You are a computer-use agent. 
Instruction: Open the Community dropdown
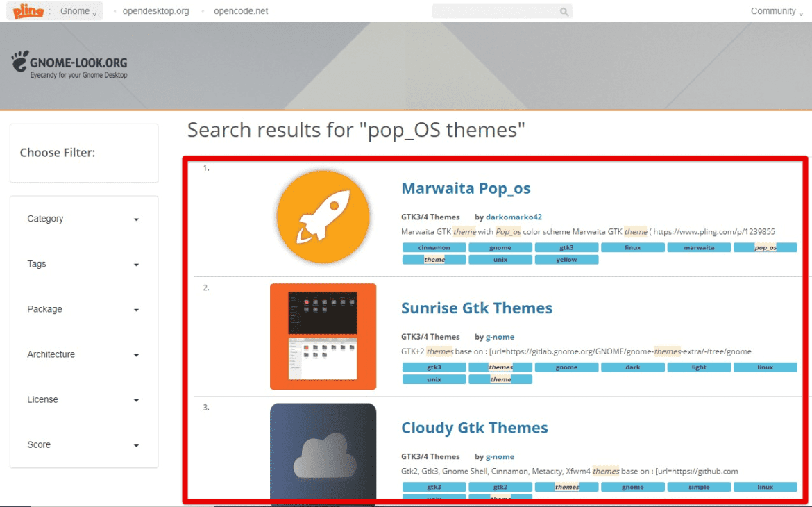pos(773,11)
